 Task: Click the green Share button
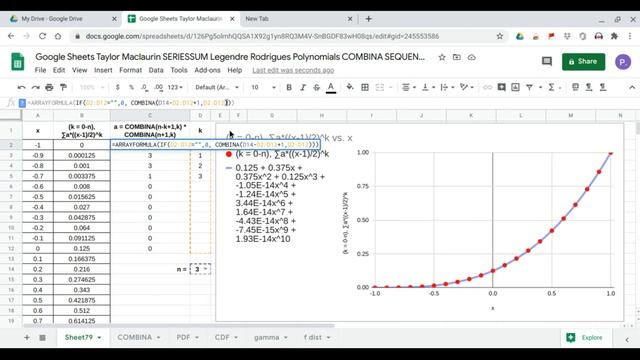(x=583, y=62)
